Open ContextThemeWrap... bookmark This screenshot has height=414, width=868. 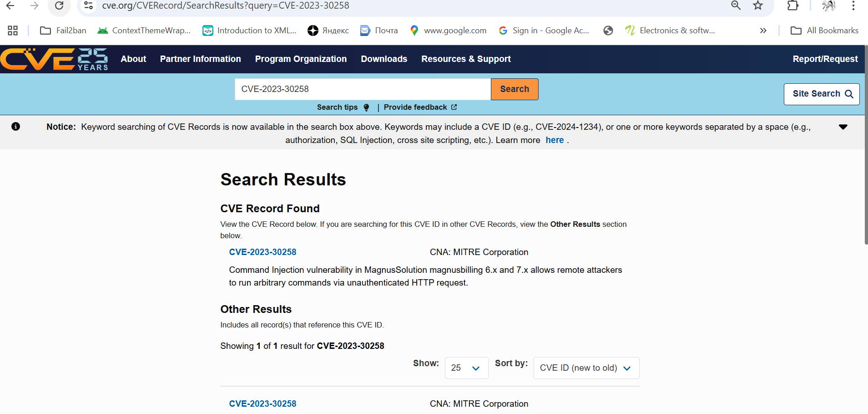point(144,31)
